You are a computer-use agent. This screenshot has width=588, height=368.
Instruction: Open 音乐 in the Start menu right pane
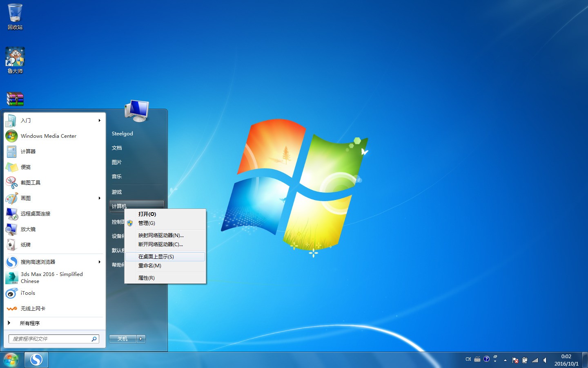pos(137,176)
